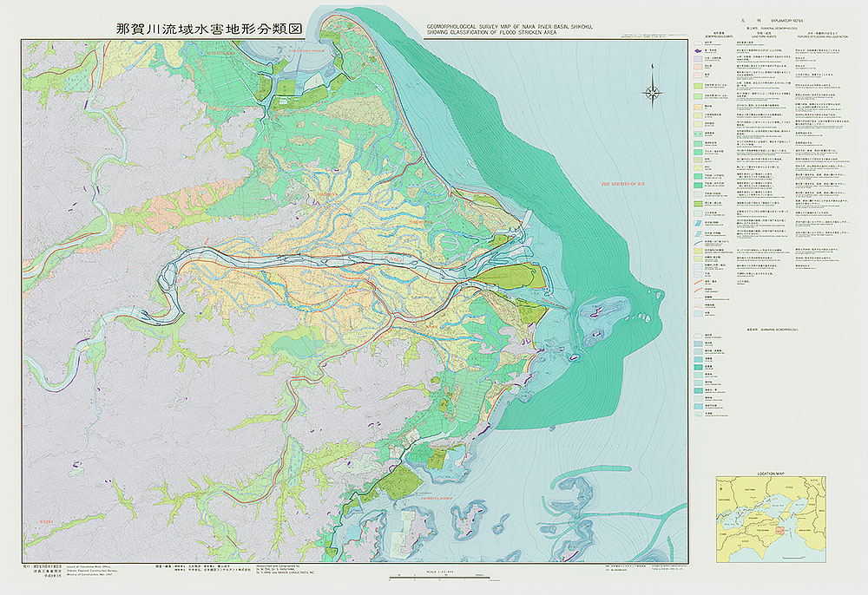Select first oval symbol under Submarine Geomorphology
Image resolution: width=868 pixels, height=595 pixels.
698,336
